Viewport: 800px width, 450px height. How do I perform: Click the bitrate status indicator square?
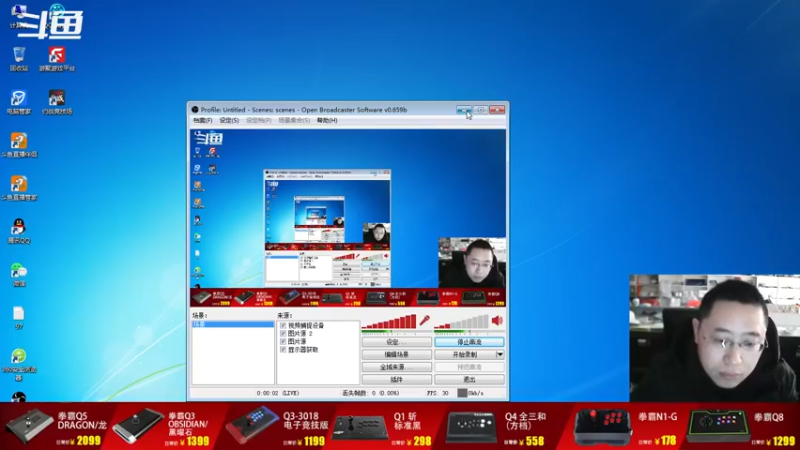462,393
